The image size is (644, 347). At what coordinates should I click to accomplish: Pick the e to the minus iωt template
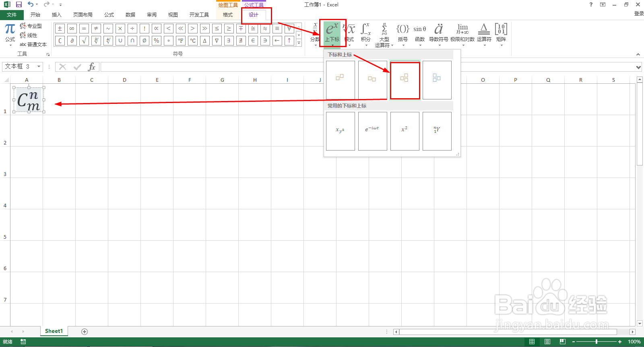click(373, 131)
